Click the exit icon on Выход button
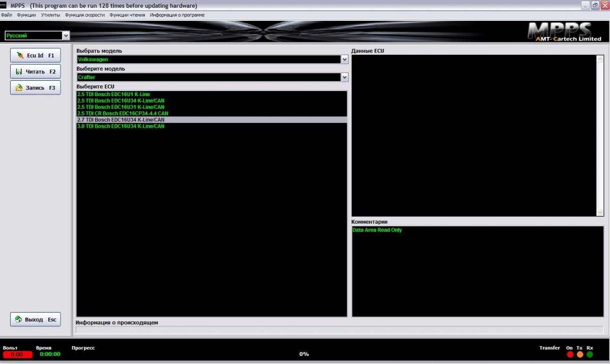 pos(18,319)
